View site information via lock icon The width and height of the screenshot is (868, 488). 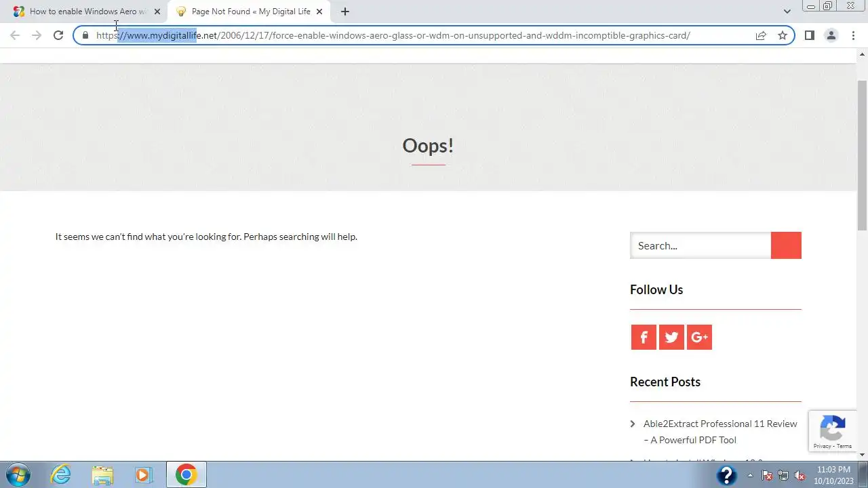(x=85, y=35)
